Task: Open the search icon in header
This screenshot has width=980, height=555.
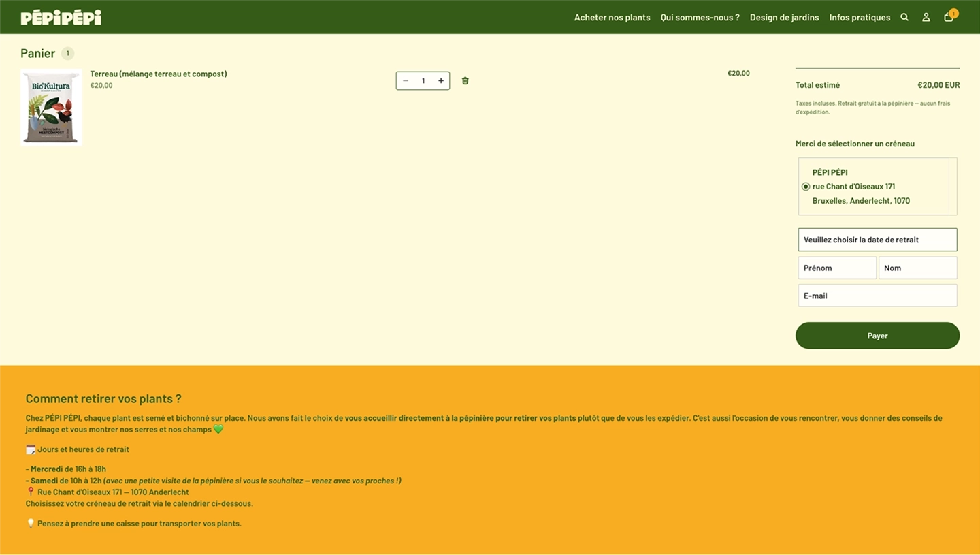Action: [x=904, y=17]
